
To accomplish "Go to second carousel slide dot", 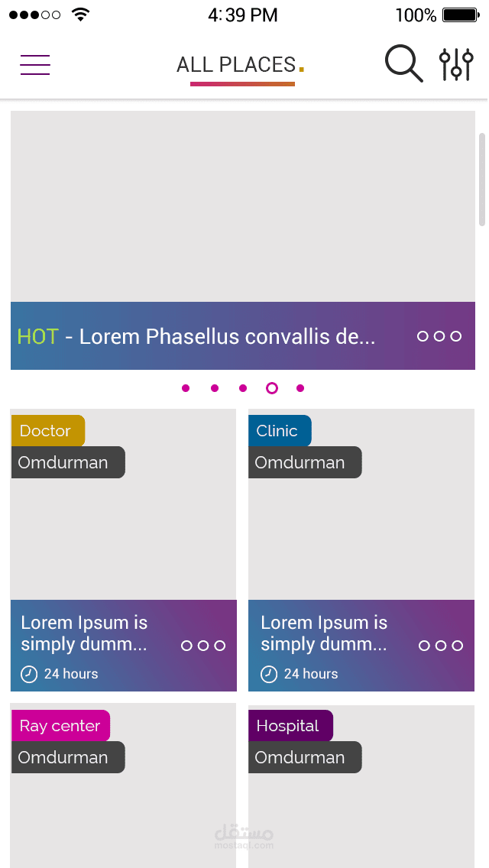I will [x=215, y=388].
